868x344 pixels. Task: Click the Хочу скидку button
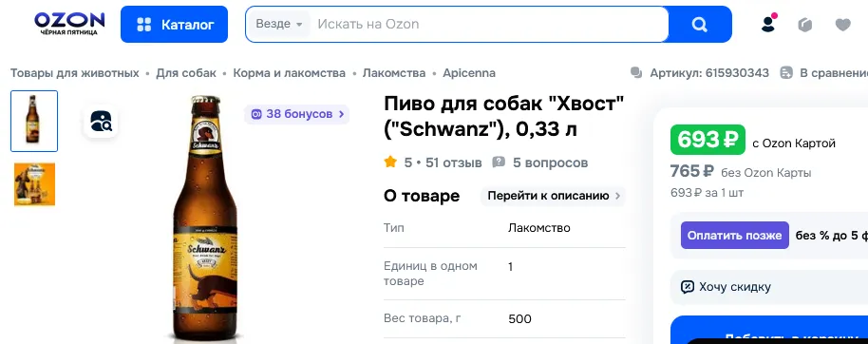tap(769, 287)
